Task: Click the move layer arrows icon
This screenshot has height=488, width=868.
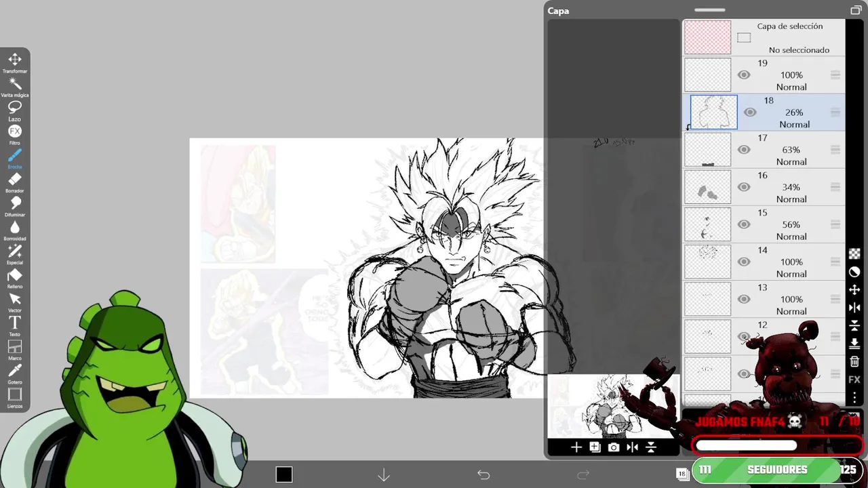Action: click(x=854, y=290)
